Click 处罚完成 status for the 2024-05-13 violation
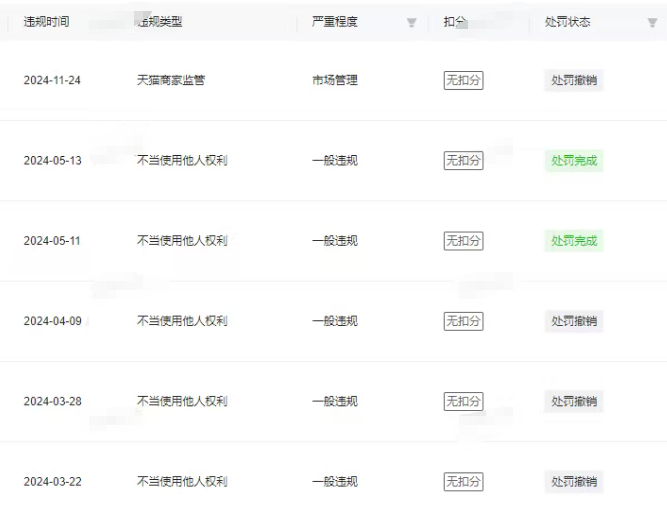The width and height of the screenshot is (667, 519). tap(574, 160)
